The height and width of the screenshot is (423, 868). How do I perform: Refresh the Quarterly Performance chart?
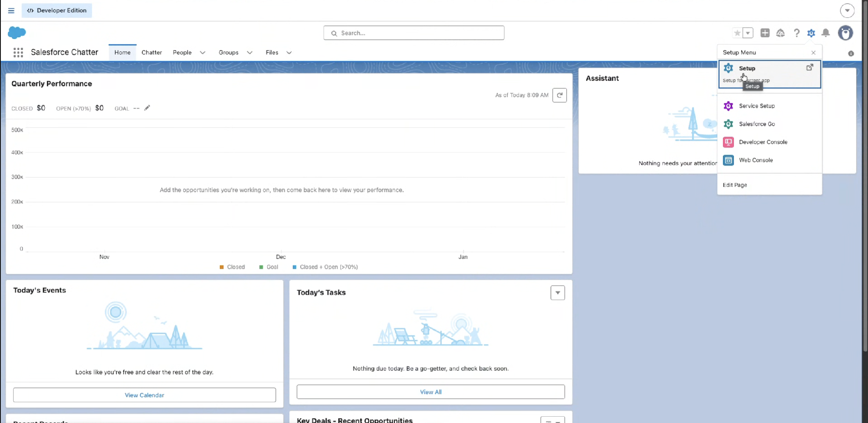tap(560, 95)
